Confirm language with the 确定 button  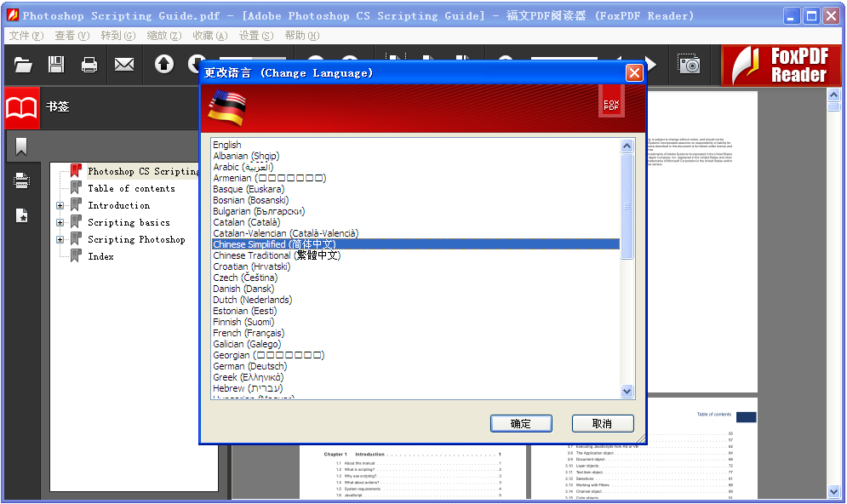point(521,423)
